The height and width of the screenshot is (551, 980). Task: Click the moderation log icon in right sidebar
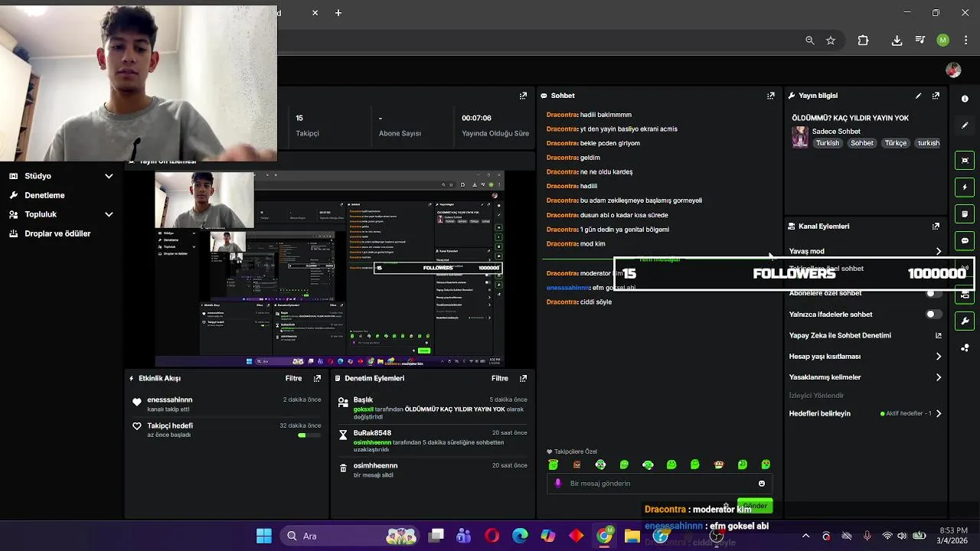(965, 214)
